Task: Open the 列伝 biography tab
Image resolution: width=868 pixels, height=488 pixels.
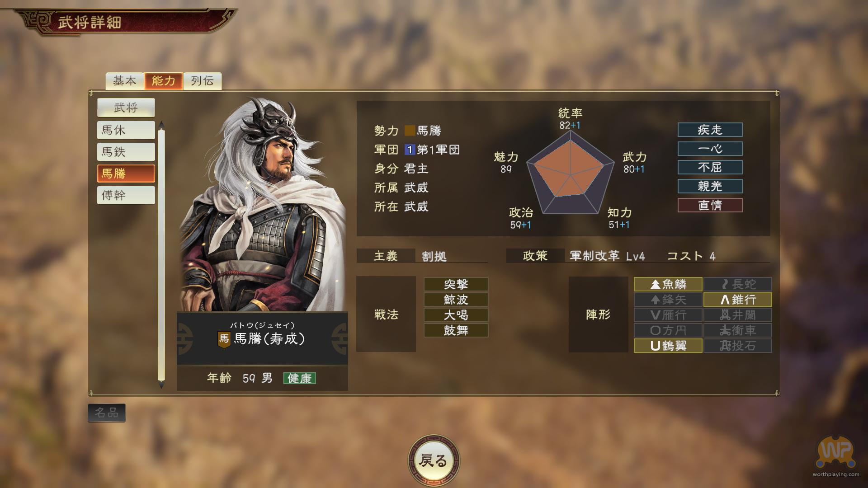Action: coord(202,81)
